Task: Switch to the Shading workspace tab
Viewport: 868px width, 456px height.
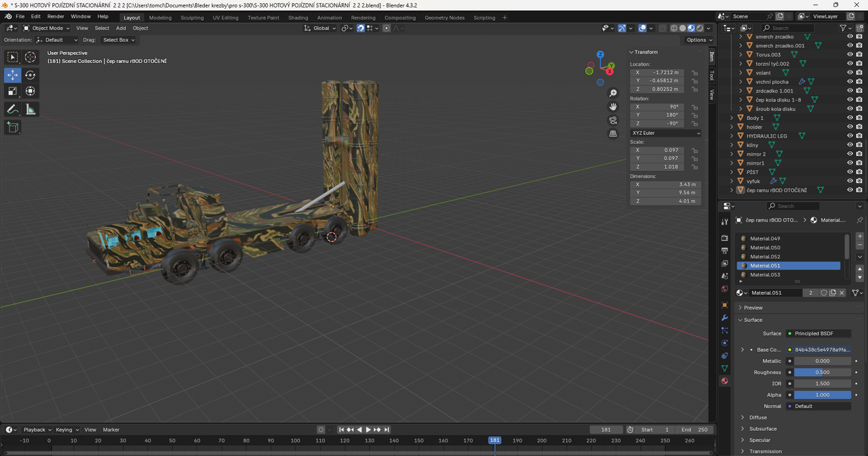Action: click(298, 18)
